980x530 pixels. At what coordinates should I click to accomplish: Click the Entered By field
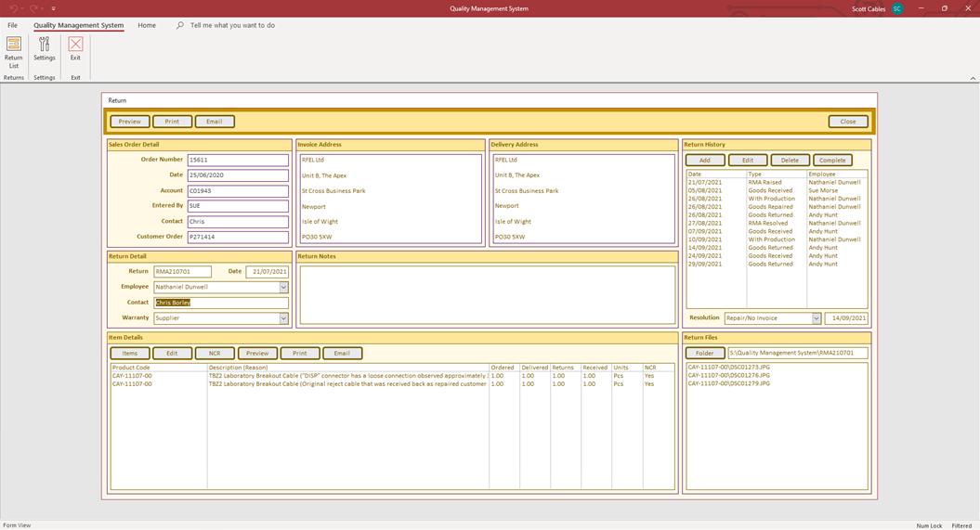[x=238, y=206]
